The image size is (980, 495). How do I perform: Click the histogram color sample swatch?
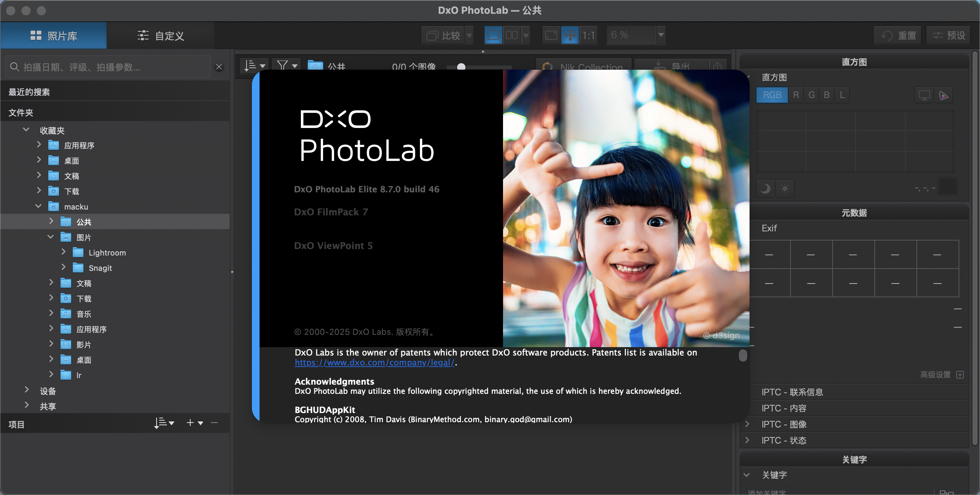pos(948,187)
